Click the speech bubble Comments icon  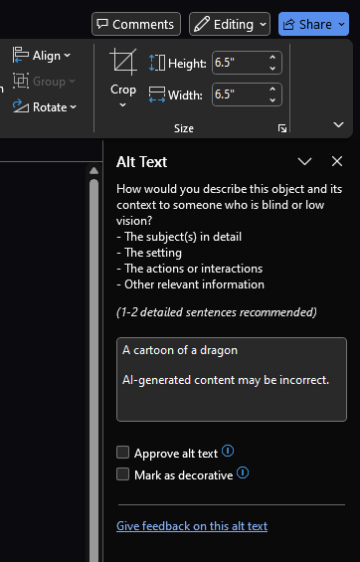click(x=103, y=24)
